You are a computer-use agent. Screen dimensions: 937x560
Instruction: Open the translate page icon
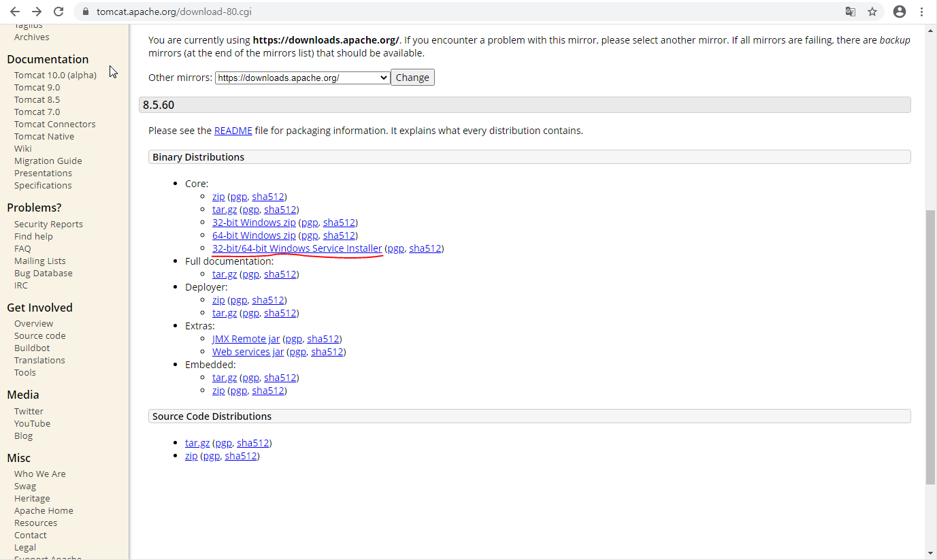coord(850,12)
